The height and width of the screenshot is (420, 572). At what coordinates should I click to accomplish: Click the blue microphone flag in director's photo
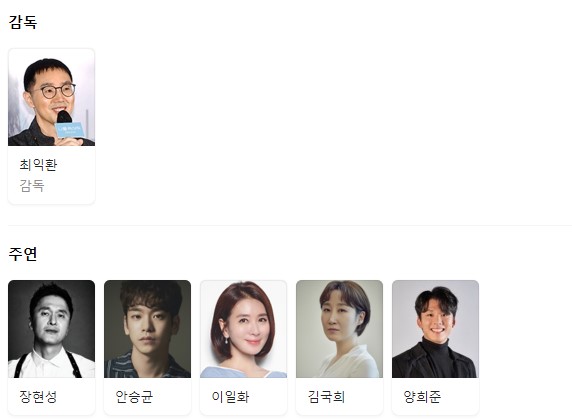click(69, 130)
